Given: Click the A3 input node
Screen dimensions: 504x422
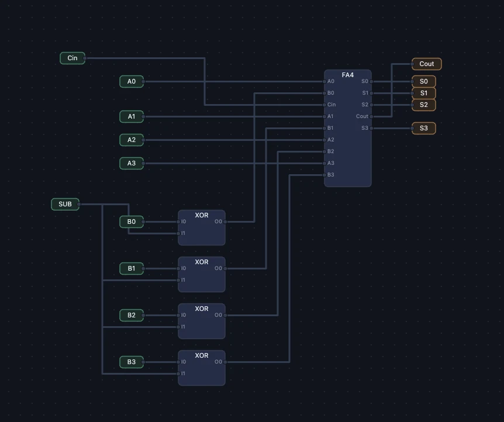Looking at the screenshot, I should (x=132, y=163).
